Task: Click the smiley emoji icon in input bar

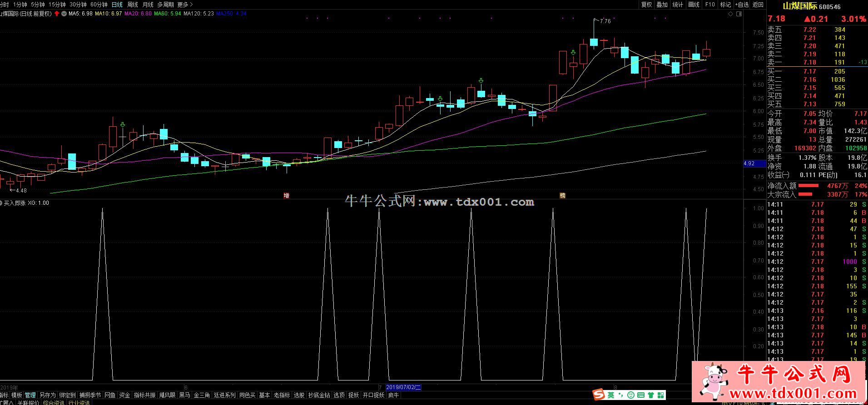Action: (630, 395)
